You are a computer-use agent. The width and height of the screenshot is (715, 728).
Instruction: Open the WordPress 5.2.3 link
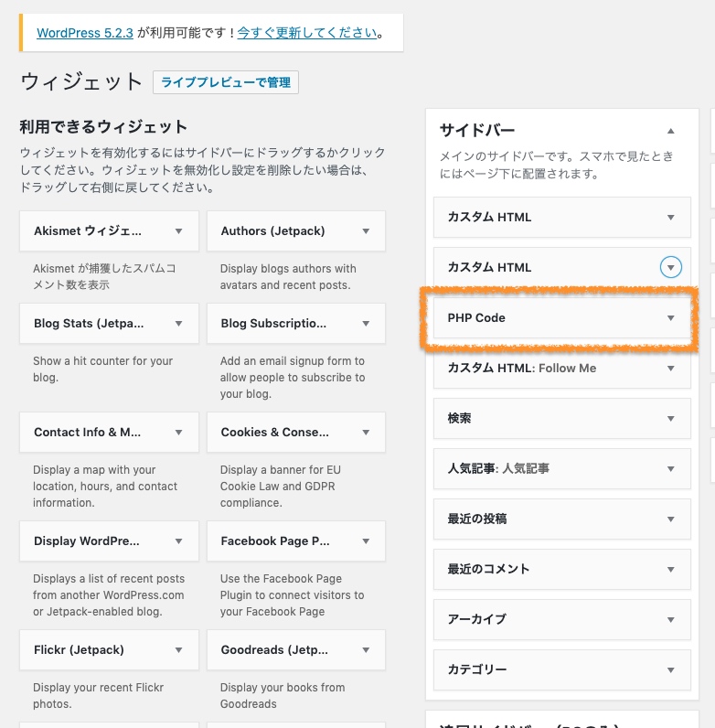[x=85, y=33]
